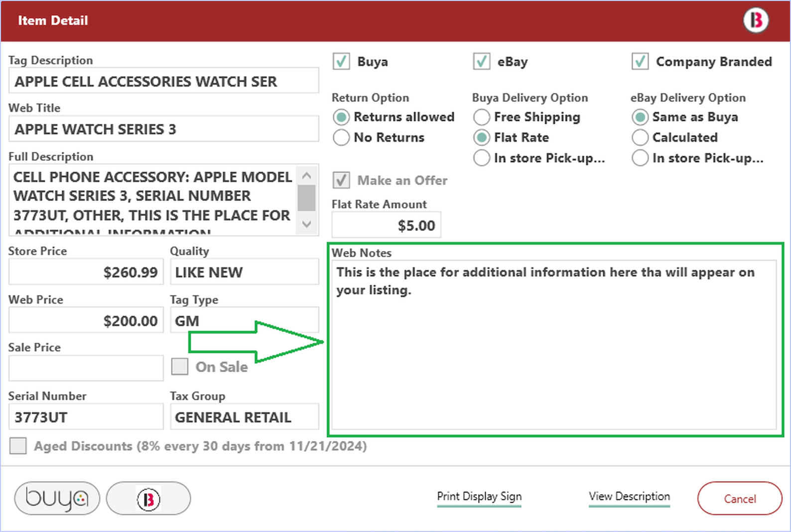This screenshot has width=791, height=532.
Task: Toggle the Buya checkbox
Action: pyautogui.click(x=341, y=62)
